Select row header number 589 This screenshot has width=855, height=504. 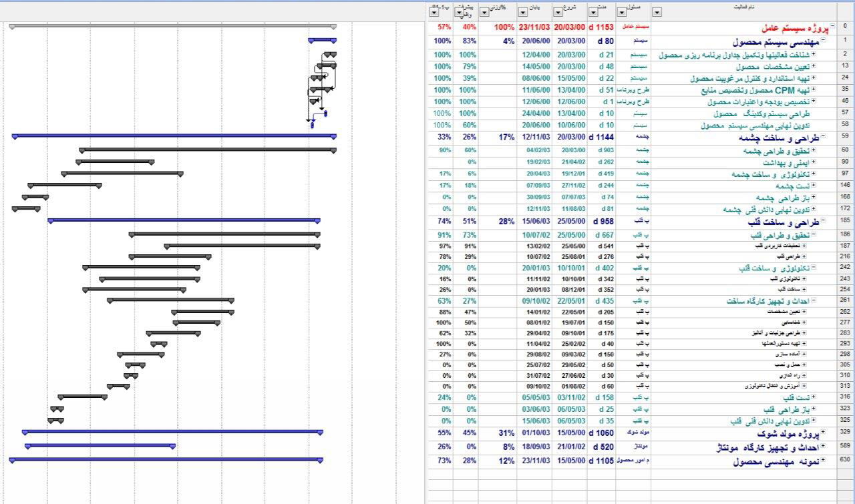[x=845, y=446]
